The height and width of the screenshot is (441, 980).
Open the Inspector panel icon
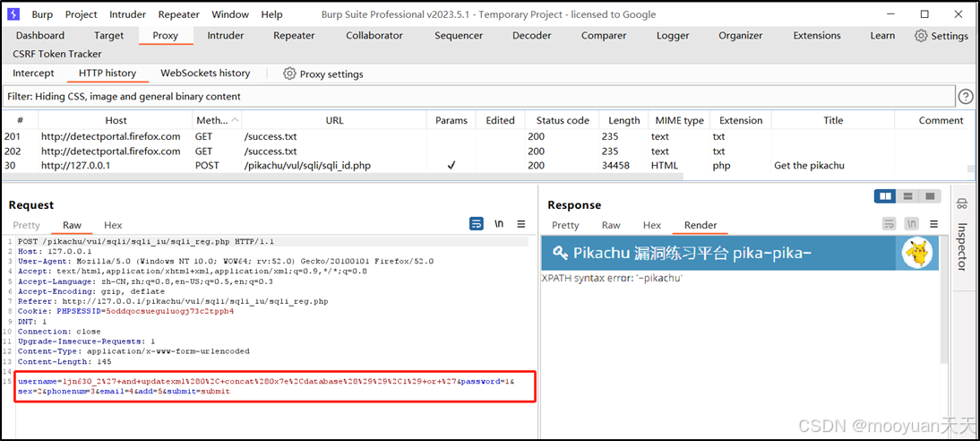pos(962,203)
